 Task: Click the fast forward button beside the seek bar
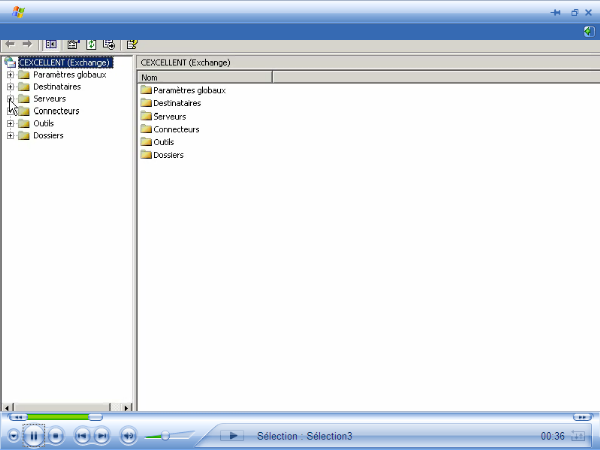[x=582, y=417]
